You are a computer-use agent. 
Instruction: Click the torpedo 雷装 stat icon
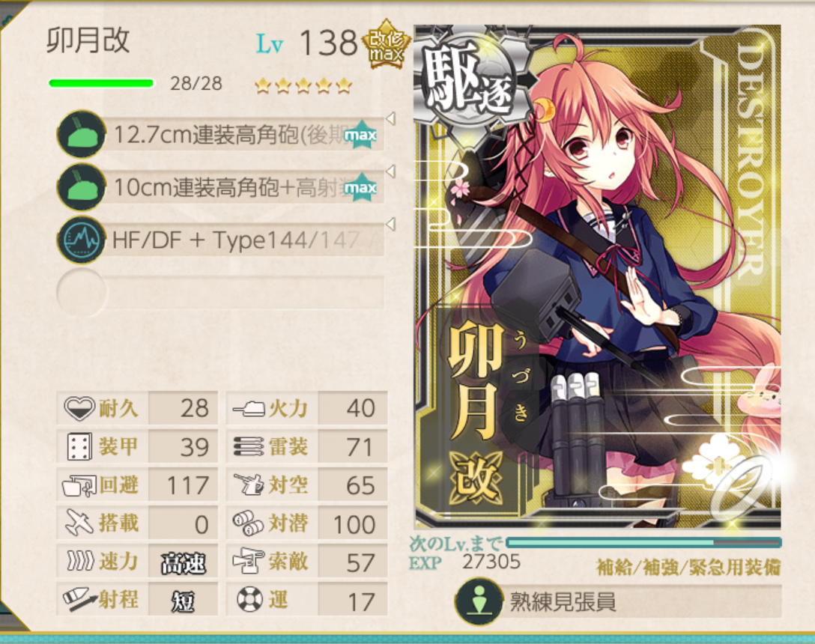249,447
